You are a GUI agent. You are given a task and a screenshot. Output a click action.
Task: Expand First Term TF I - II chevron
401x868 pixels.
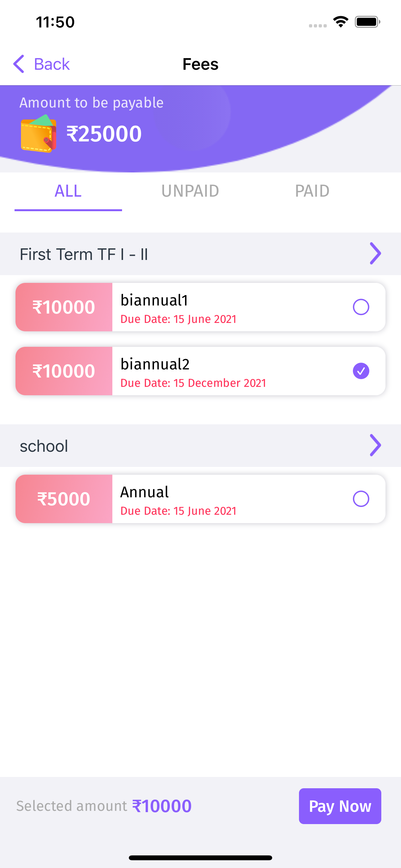pos(375,253)
